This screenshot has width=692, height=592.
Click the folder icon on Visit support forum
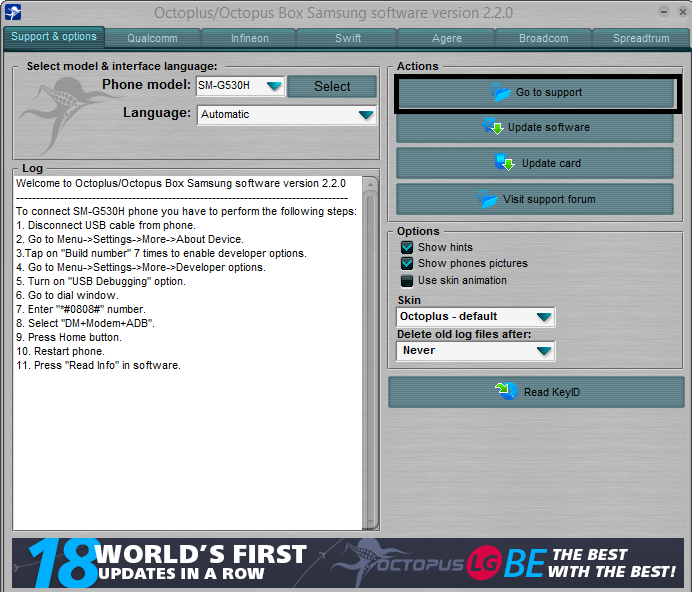[487, 199]
